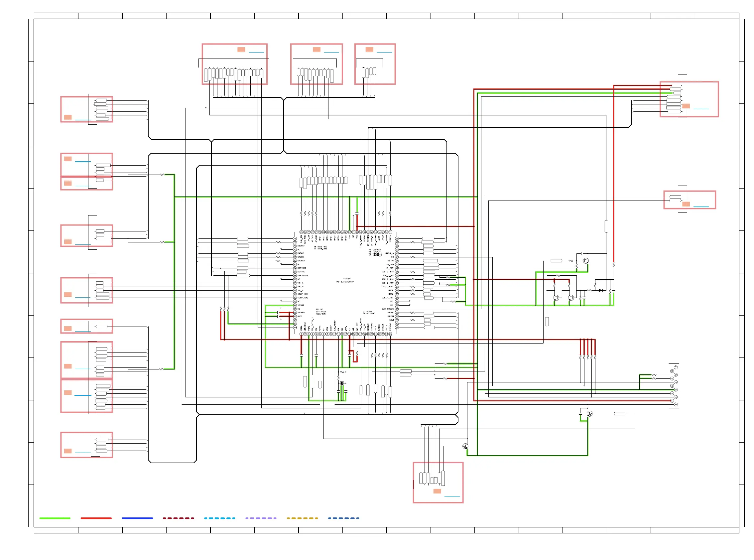754x560 pixels.
Task: Click pin 76 circle at chip's left edge
Action: tap(295, 239)
